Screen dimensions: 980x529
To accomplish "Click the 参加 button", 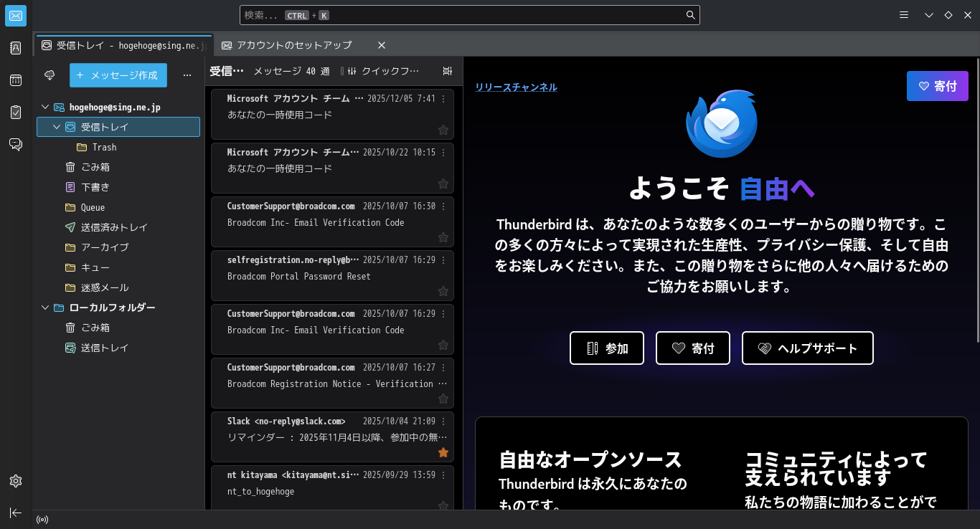I will pyautogui.click(x=607, y=348).
